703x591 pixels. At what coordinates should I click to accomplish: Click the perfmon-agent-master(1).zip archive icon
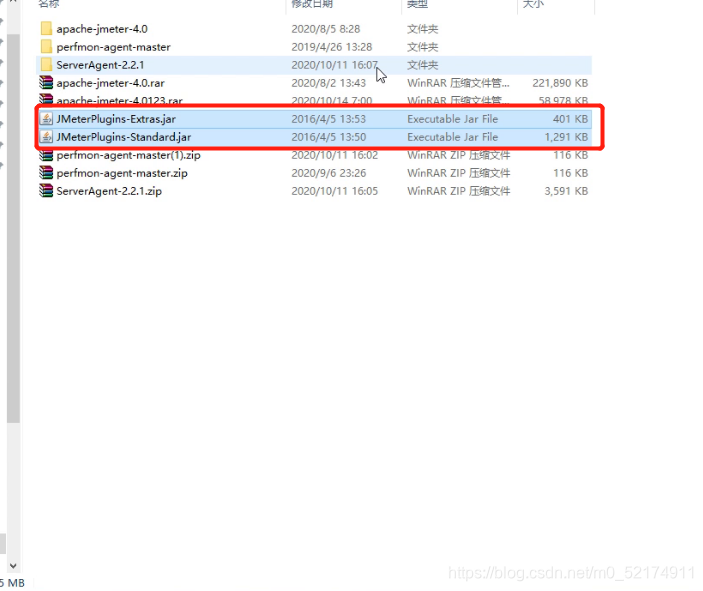point(46,155)
